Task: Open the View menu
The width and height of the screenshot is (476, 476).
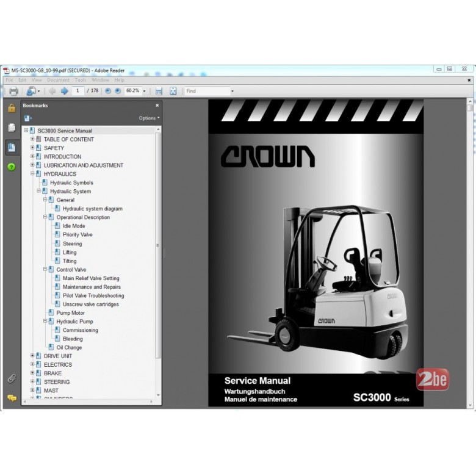Action: click(x=37, y=80)
